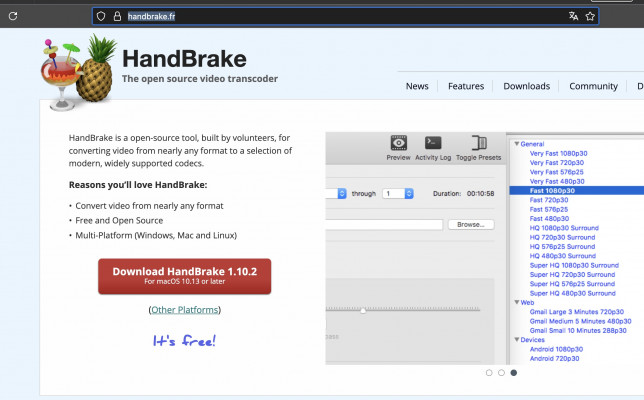Image resolution: width=644 pixels, height=400 pixels.
Task: Select the first carousel dot
Action: [x=489, y=372]
